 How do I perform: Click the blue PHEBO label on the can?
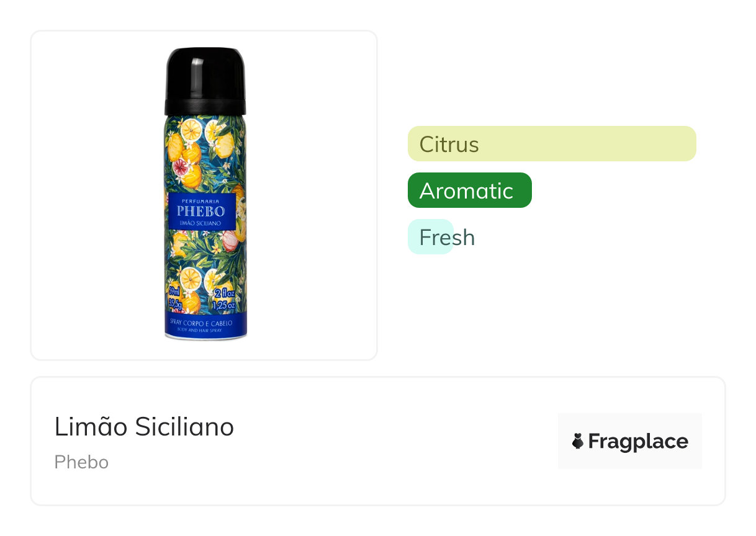point(202,211)
